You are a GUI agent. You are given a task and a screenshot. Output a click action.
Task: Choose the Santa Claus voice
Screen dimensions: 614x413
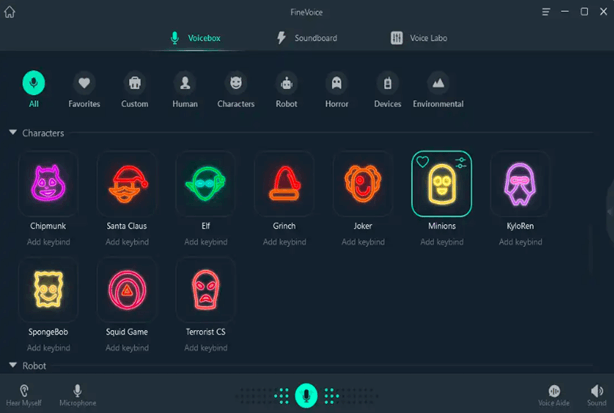[x=127, y=183]
